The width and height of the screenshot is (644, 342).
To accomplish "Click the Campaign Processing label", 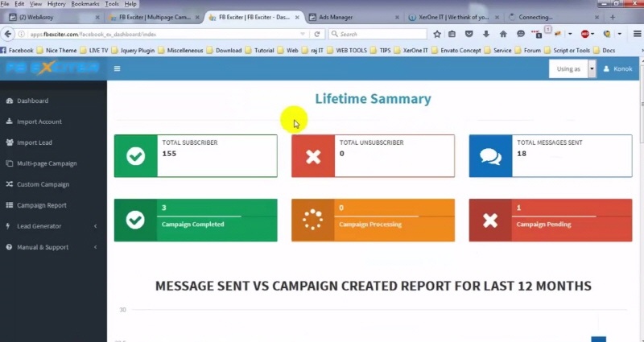I will (x=370, y=225).
